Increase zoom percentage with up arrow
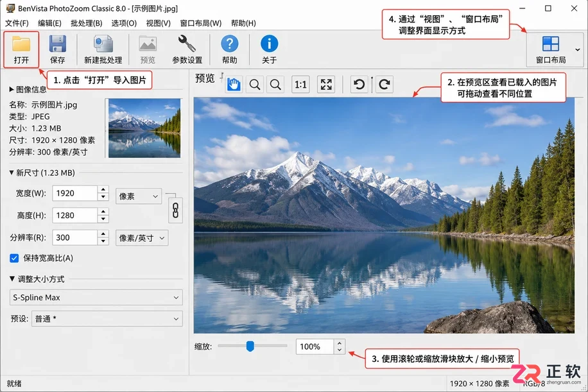Screen dimensions: 588x392 point(340,343)
